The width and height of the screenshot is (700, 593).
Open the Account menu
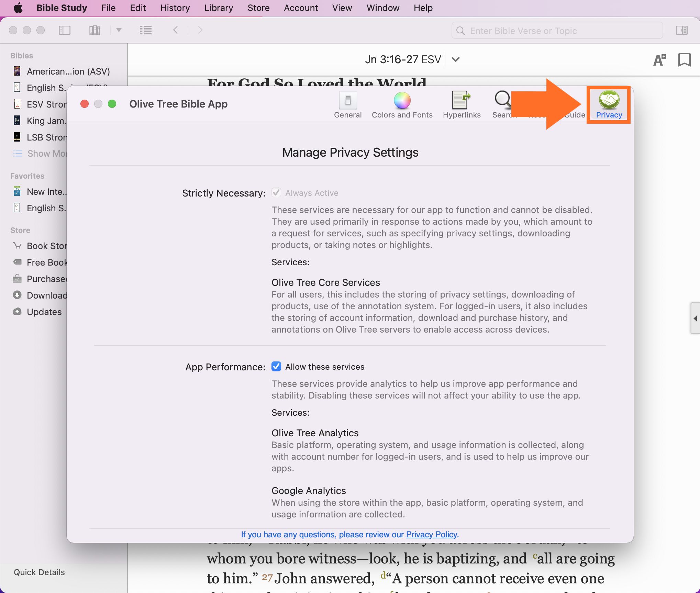301,8
